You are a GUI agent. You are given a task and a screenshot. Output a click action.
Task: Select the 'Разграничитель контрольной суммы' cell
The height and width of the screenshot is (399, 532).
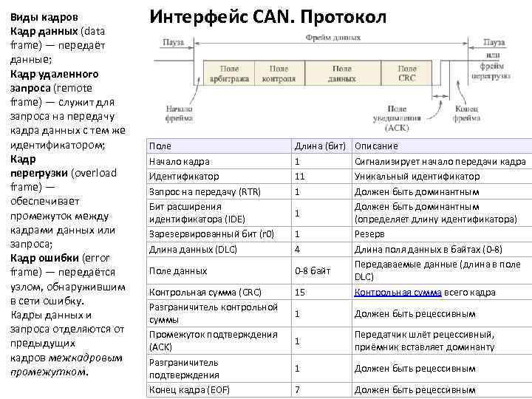tap(219, 313)
